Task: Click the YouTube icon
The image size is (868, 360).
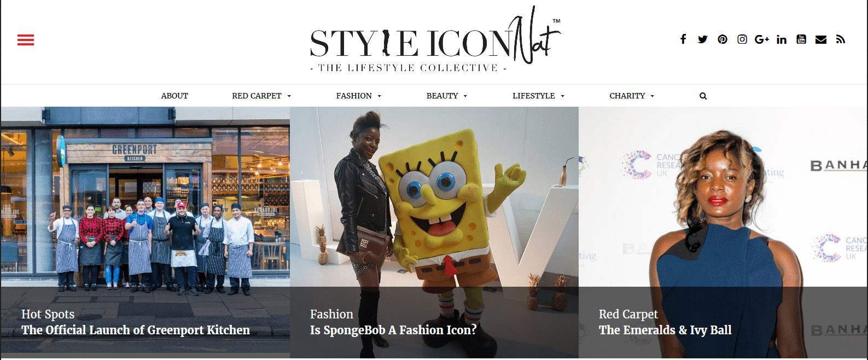Action: pos(801,39)
